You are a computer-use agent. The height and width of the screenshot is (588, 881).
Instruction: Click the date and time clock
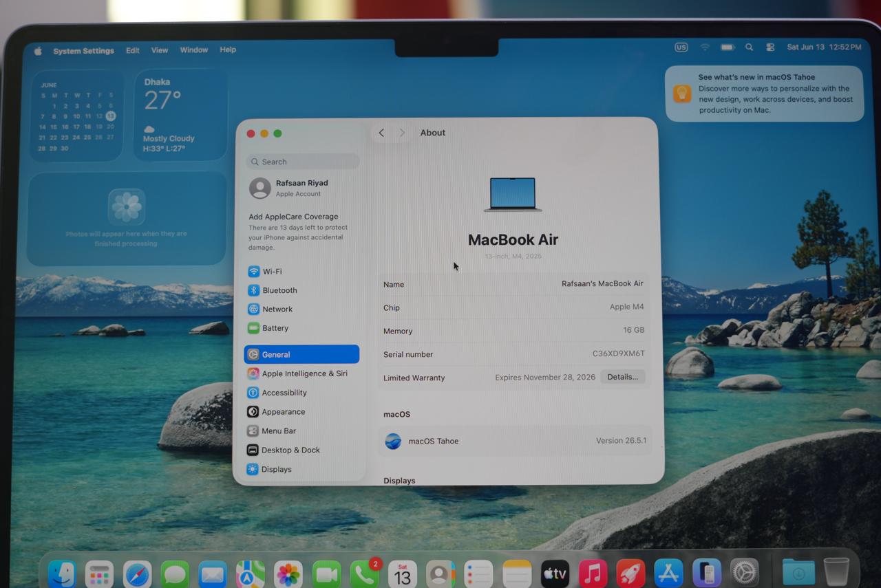point(824,47)
